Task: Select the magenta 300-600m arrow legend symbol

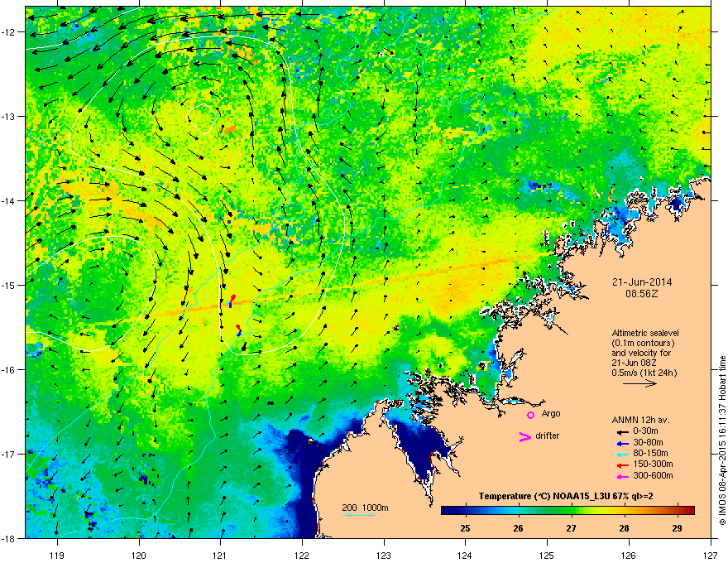Action: pos(622,476)
